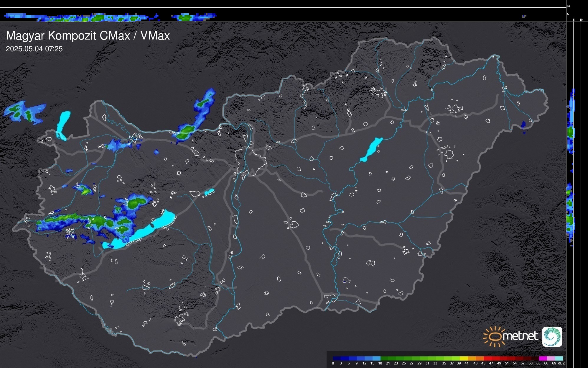Click the radar echo on the Danube north border
The height and width of the screenshot is (368, 588).
point(186,130)
